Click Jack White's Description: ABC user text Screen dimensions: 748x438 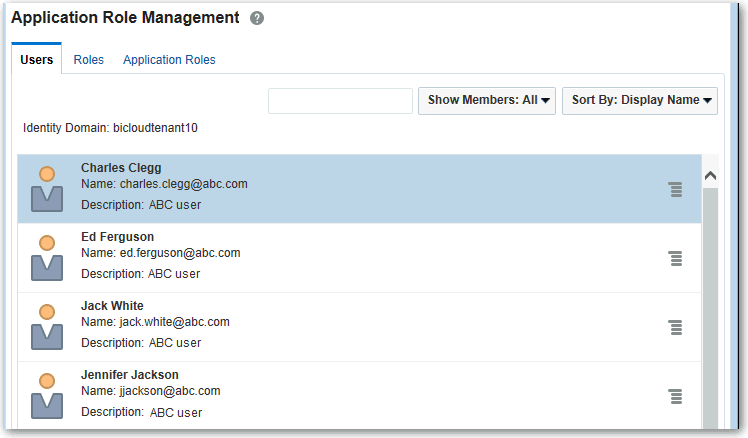click(x=141, y=343)
